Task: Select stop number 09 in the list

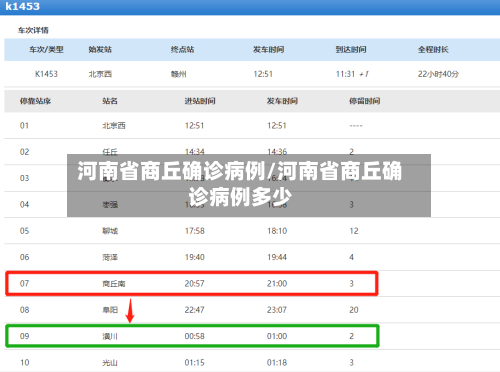Action: click(x=24, y=336)
